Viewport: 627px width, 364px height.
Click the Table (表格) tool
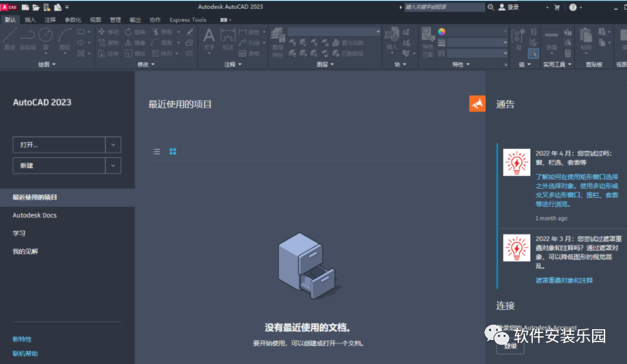click(x=249, y=53)
